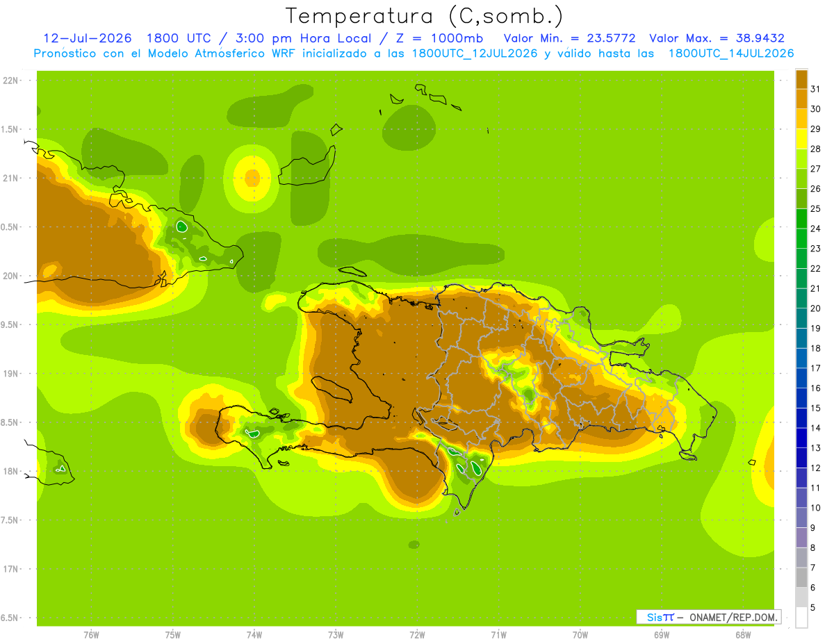
Task: Click the colorbar value "12"
Action: 815,468
